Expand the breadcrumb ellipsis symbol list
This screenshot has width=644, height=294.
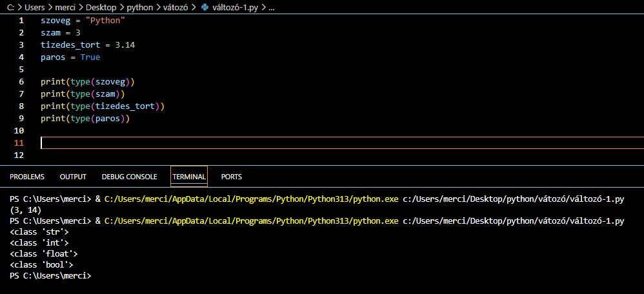(x=270, y=8)
